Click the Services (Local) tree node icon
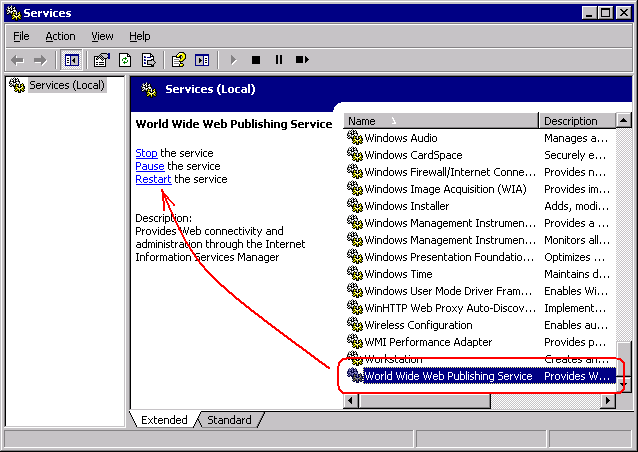Screen dimensions: 638x452 17,85
